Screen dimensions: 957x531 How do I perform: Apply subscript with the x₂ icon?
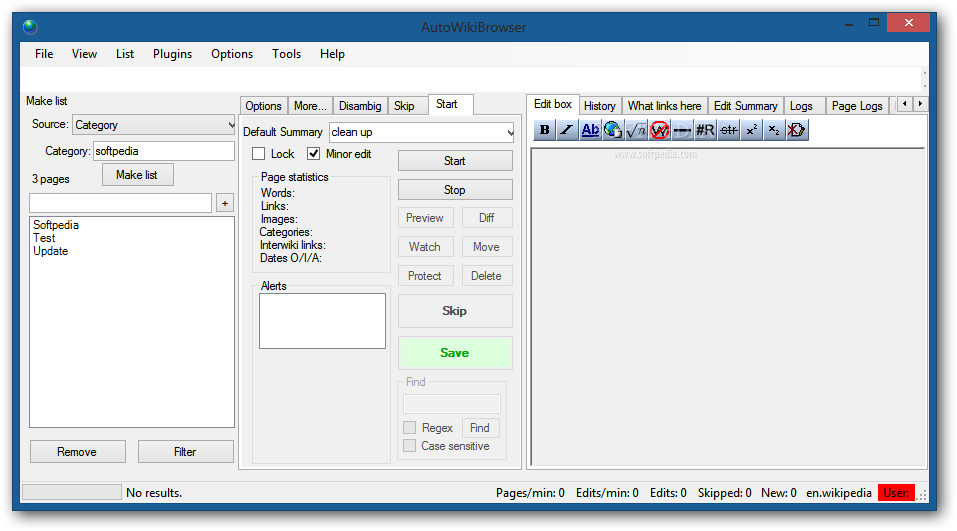click(774, 130)
